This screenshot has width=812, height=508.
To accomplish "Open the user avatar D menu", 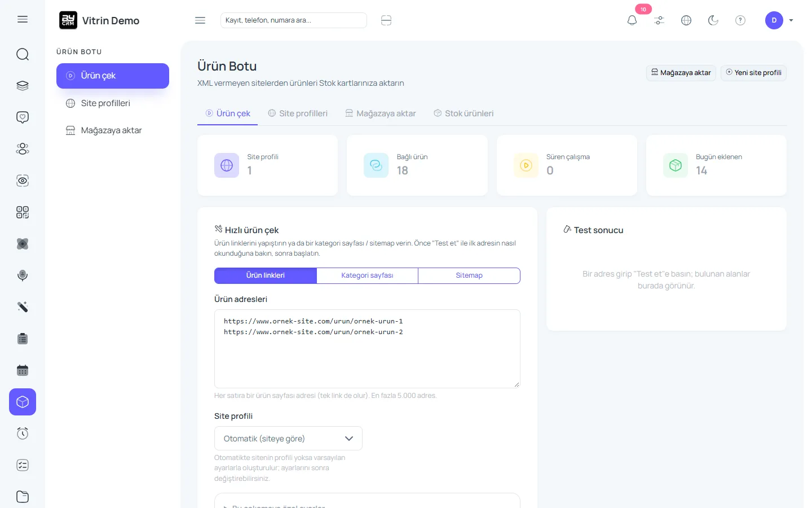I will (x=779, y=20).
